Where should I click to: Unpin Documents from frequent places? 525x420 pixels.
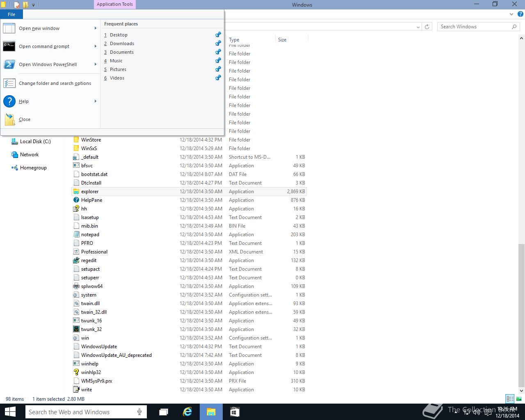218,52
